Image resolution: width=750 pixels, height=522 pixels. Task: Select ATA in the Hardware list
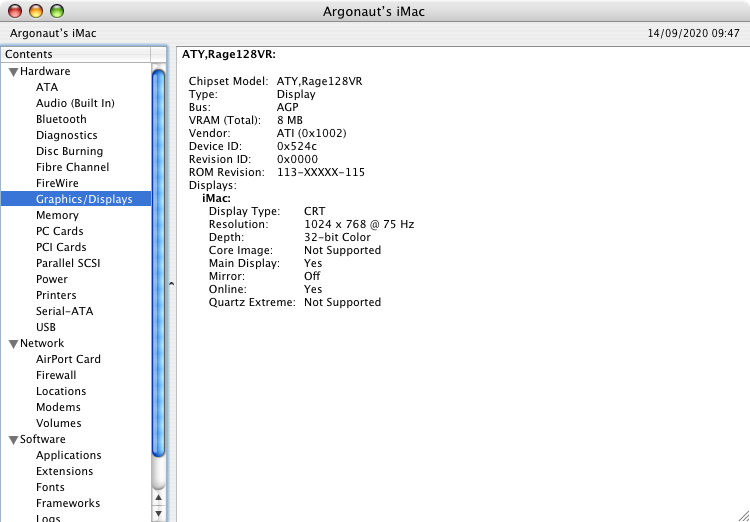click(x=47, y=87)
